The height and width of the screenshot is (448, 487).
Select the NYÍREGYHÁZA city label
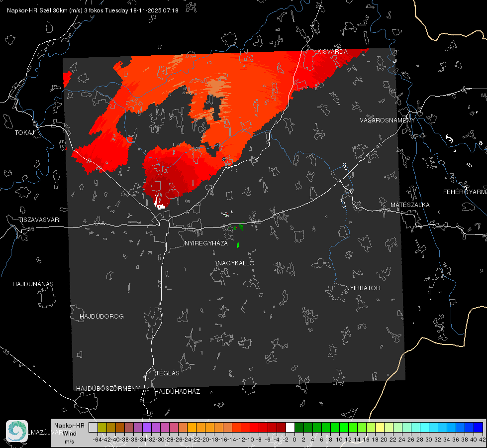(x=206, y=243)
